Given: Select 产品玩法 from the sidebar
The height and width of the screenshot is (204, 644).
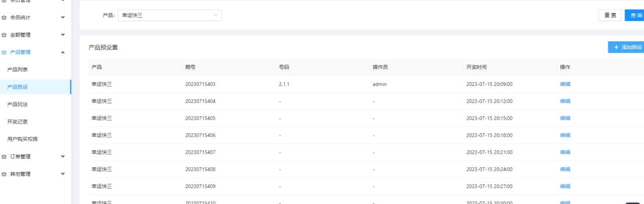Looking at the screenshot, I should (x=18, y=105).
